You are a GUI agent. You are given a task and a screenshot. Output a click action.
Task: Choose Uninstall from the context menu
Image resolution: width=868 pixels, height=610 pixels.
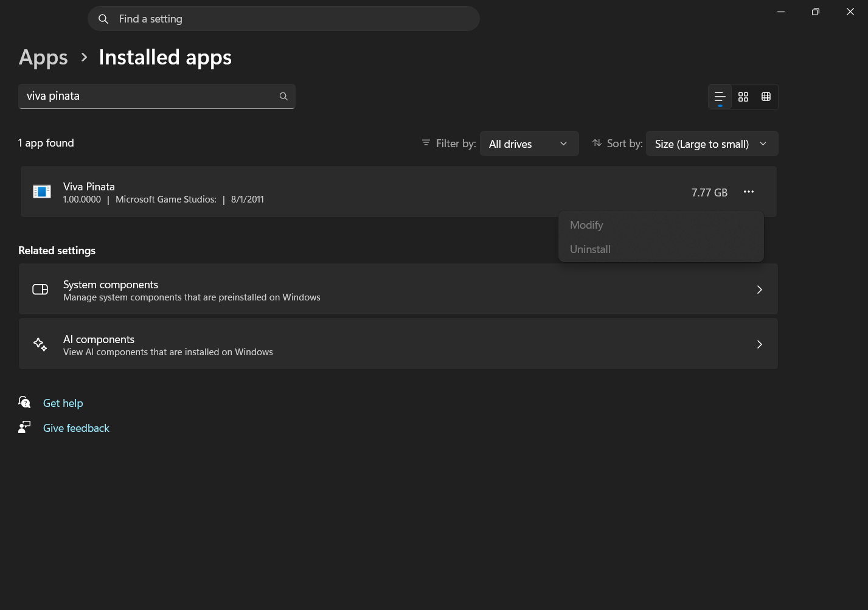[x=661, y=249]
